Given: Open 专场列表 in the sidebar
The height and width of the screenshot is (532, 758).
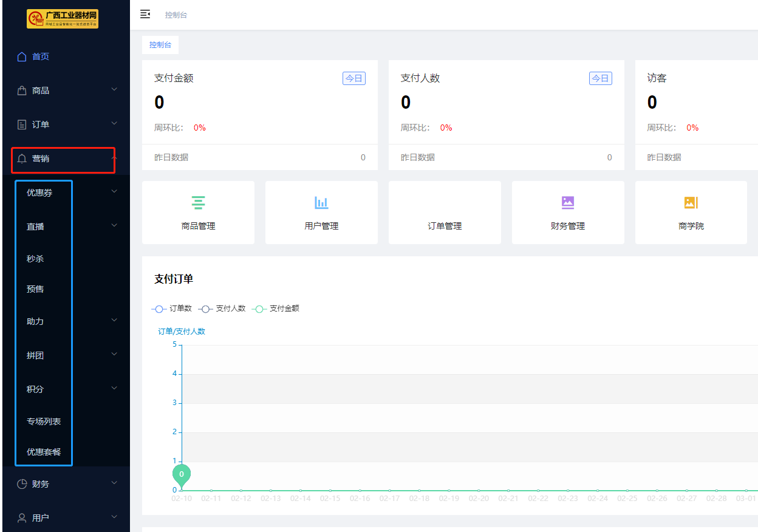Looking at the screenshot, I should [x=44, y=421].
